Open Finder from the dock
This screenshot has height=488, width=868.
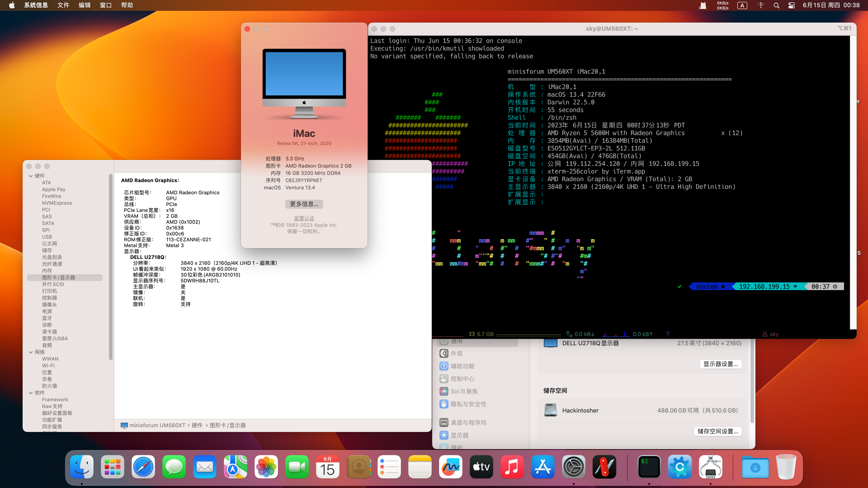click(82, 467)
